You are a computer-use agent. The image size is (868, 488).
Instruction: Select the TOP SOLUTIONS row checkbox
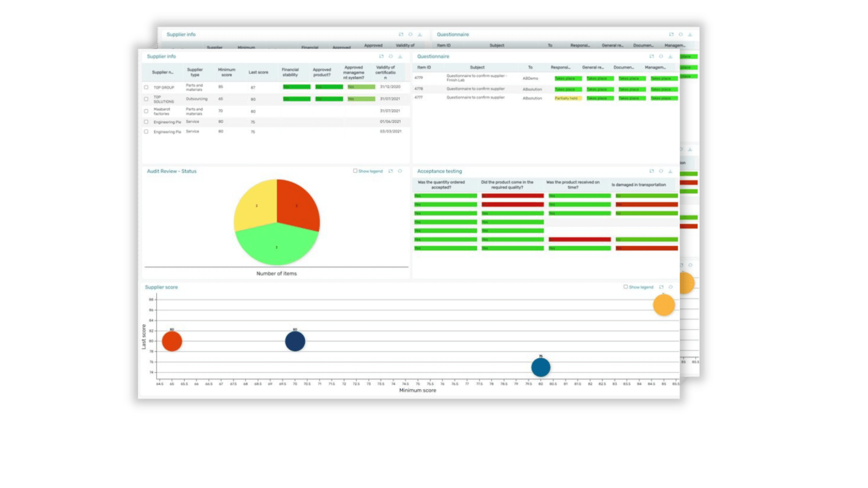(146, 99)
